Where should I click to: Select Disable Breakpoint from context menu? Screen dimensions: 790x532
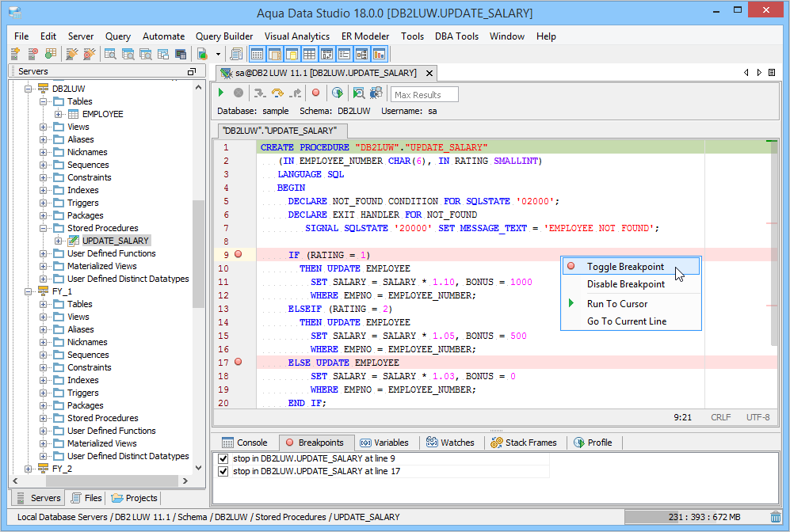(625, 284)
